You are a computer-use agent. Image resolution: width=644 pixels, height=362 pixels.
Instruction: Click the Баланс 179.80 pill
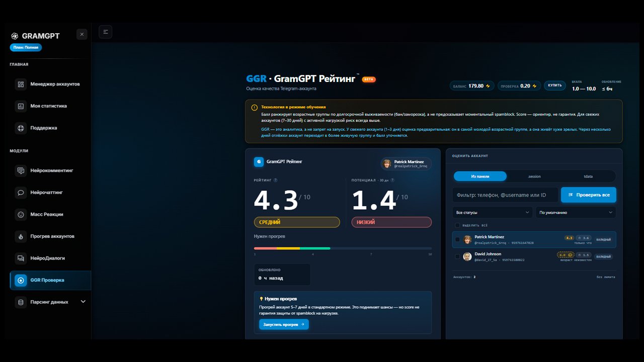472,86
